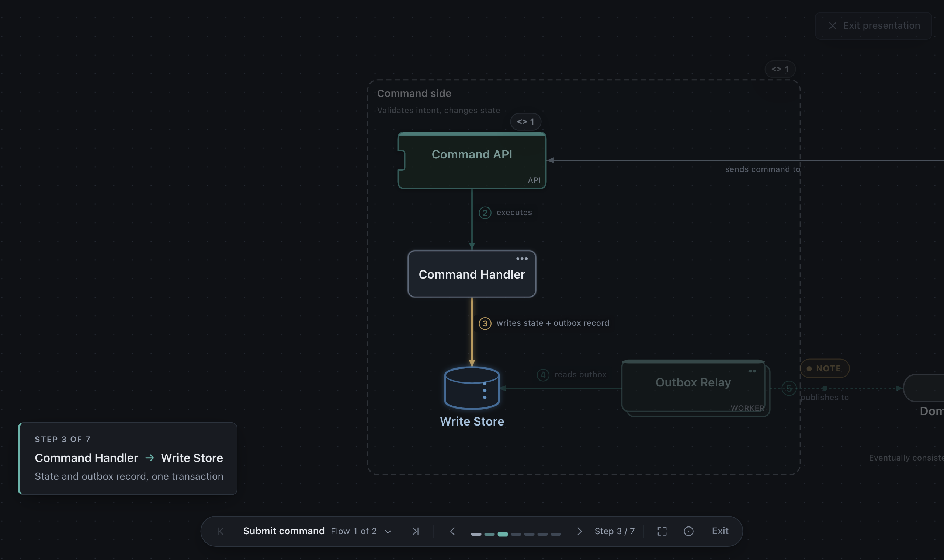Jump to step 1 progress segment

coord(476,534)
